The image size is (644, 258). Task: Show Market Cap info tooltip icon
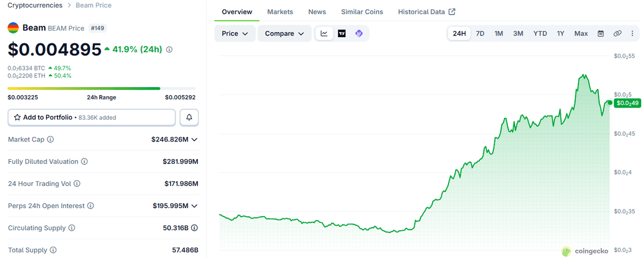[50, 139]
